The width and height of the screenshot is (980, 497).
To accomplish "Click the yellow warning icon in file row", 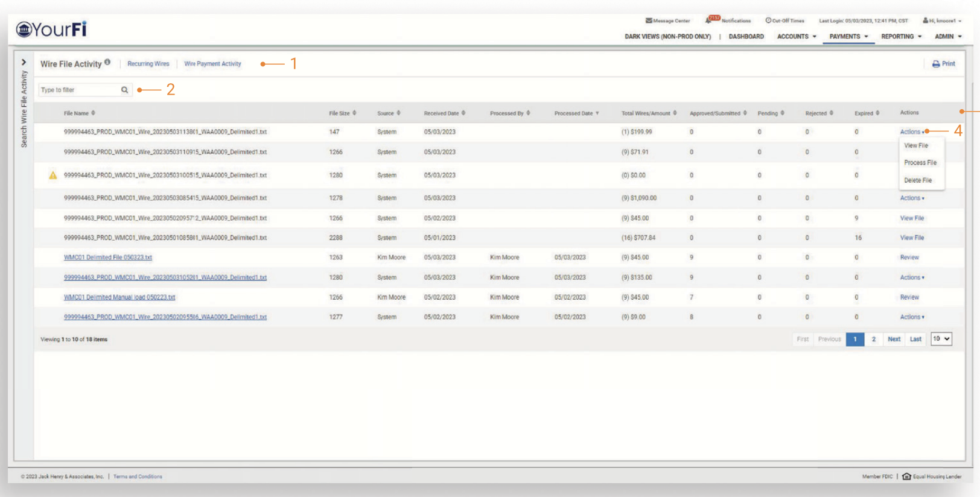I will tap(53, 176).
